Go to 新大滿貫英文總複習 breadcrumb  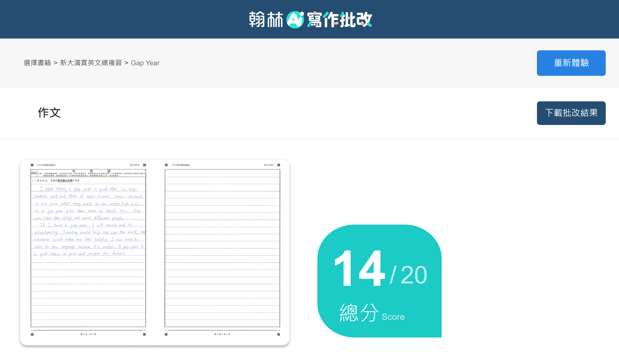click(x=91, y=63)
